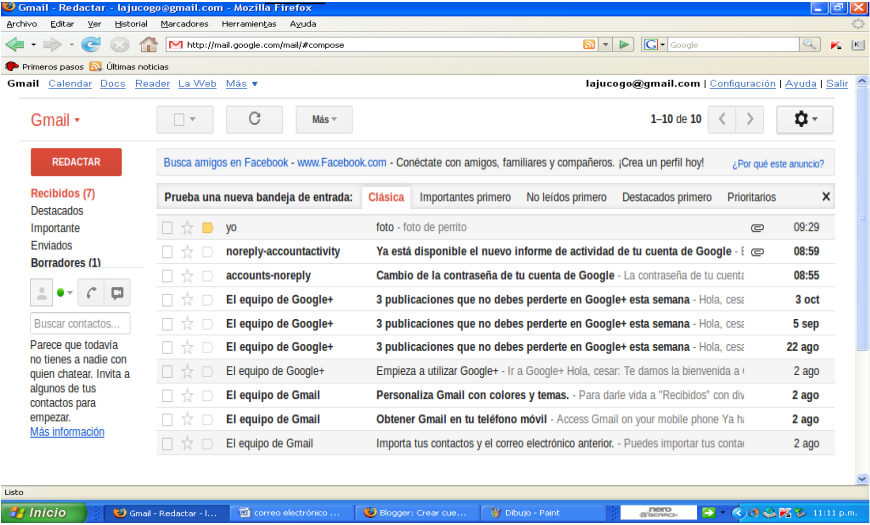Switch to the Importantes primero tab
This screenshot has height=525, width=870.
(465, 198)
